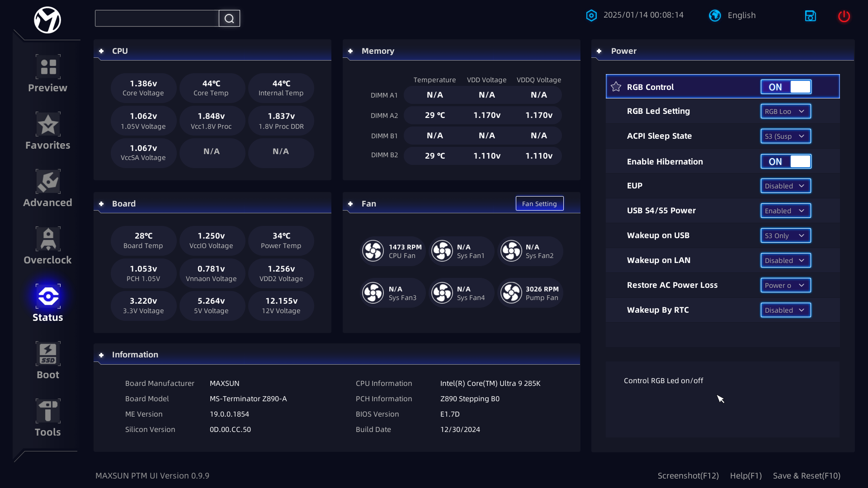Click the globe language icon
Image resolution: width=868 pixels, height=488 pixels.
click(715, 15)
